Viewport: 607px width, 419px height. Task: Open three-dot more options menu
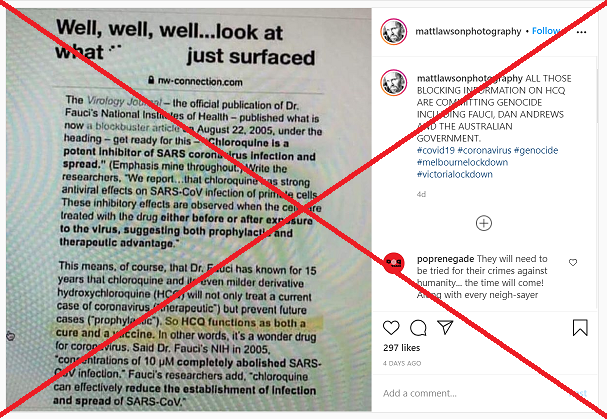point(581,32)
